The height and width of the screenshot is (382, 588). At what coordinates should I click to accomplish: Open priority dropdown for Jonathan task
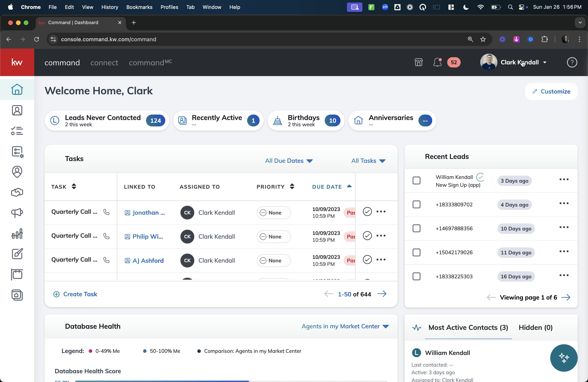click(274, 213)
